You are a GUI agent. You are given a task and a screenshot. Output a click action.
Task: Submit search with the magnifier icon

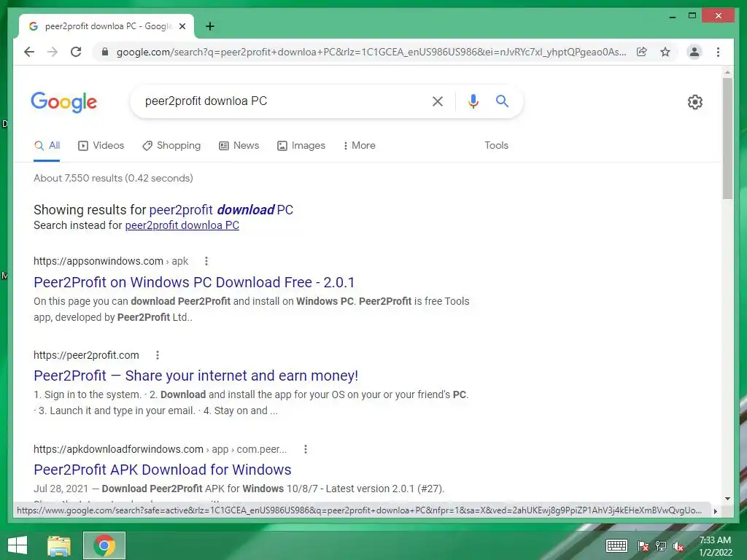pyautogui.click(x=502, y=101)
